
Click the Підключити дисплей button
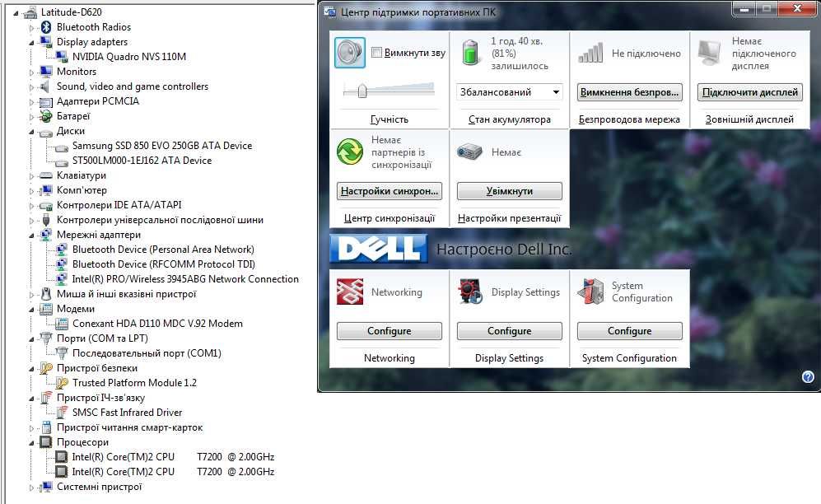750,92
